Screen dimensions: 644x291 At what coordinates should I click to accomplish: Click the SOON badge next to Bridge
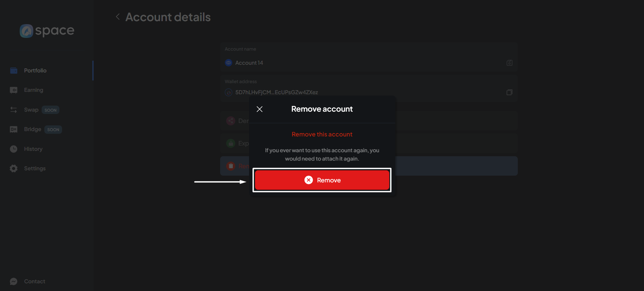tap(53, 129)
